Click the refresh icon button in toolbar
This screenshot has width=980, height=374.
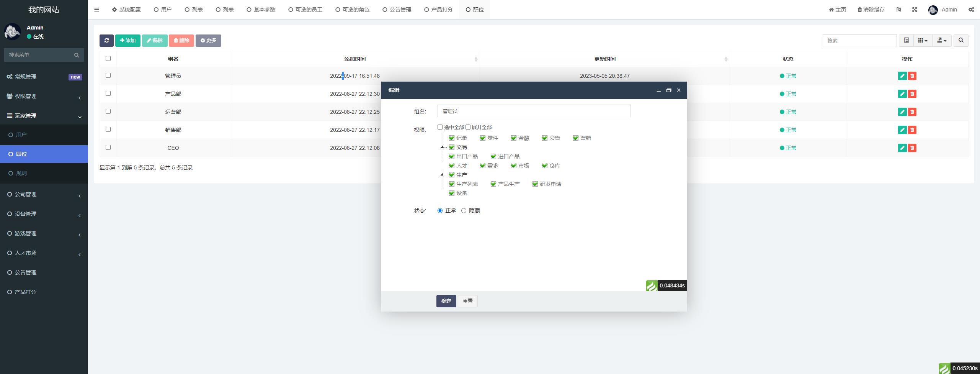pos(106,41)
